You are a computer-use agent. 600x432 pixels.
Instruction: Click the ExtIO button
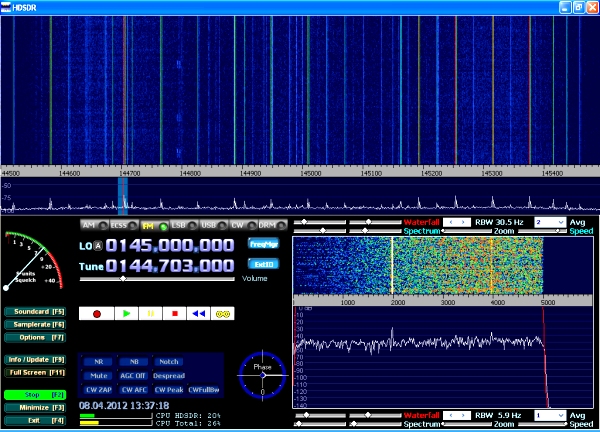(x=263, y=264)
